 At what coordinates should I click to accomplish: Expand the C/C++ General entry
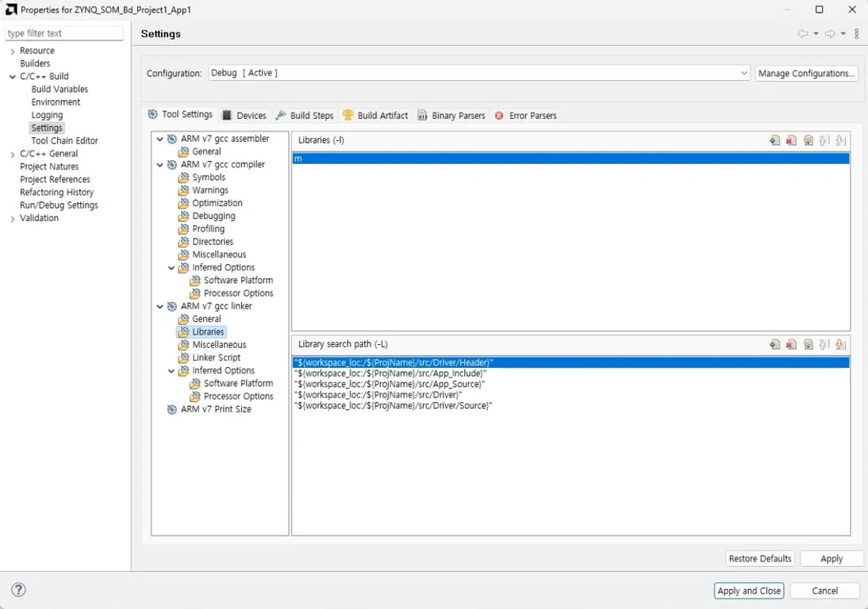point(12,154)
